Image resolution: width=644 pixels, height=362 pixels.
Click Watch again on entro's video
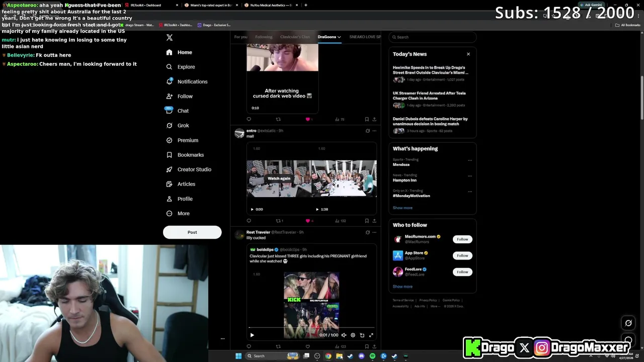(x=279, y=178)
